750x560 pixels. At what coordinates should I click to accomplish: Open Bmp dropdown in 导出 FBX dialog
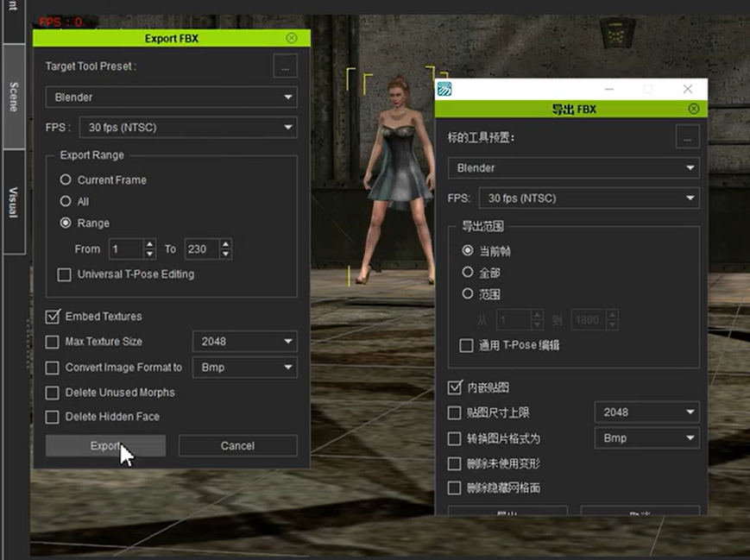(646, 438)
